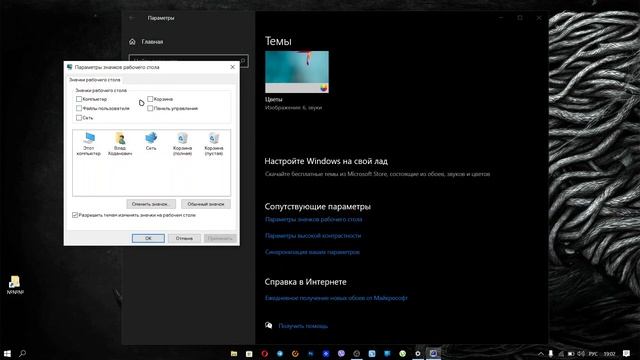Select the Цветы theme thumbnail
The width and height of the screenshot is (640, 360).
point(297,72)
